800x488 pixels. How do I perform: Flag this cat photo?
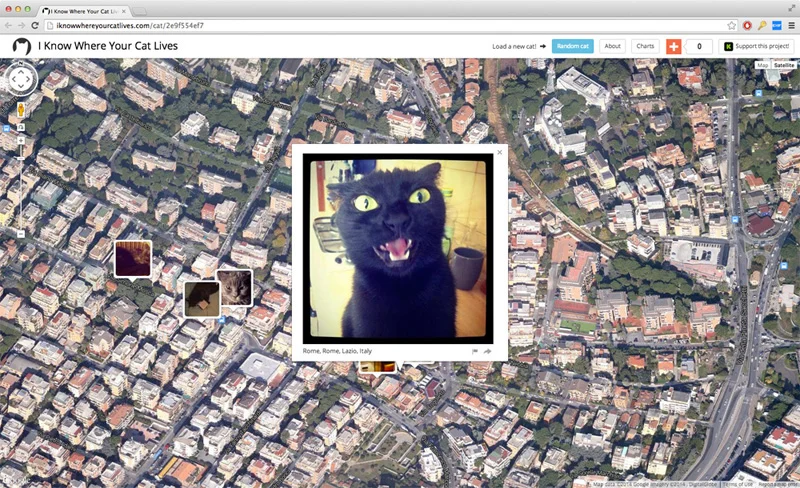click(475, 351)
